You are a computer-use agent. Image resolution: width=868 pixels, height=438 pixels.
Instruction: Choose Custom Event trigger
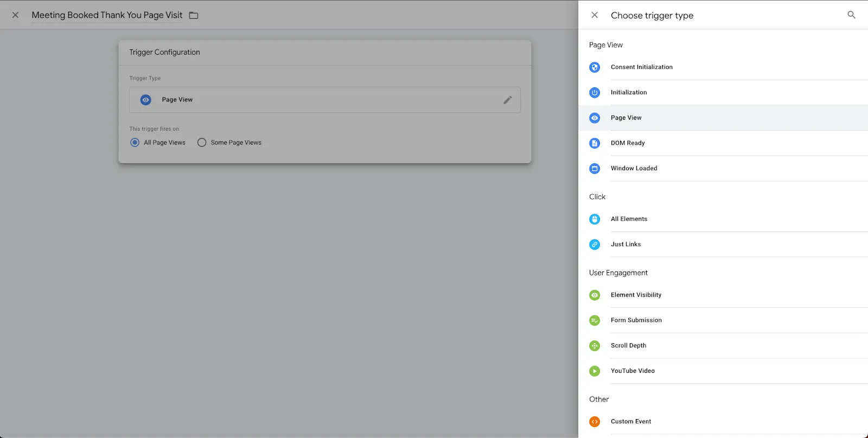723,422
